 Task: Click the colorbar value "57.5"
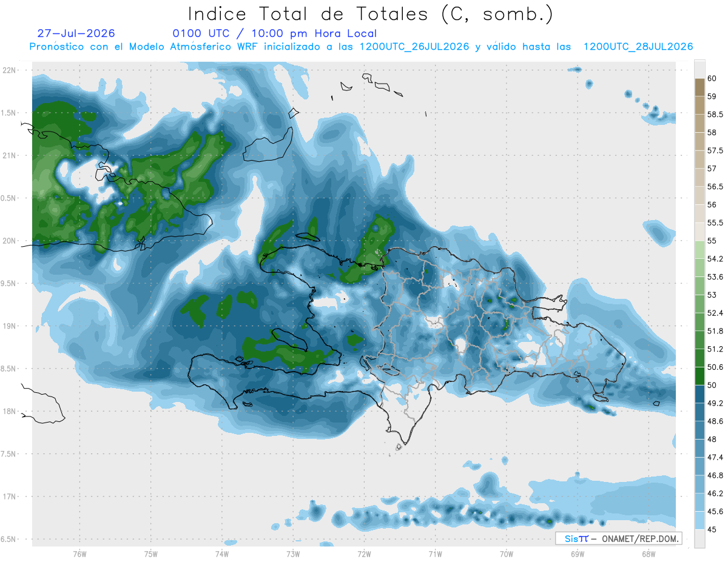(715, 150)
